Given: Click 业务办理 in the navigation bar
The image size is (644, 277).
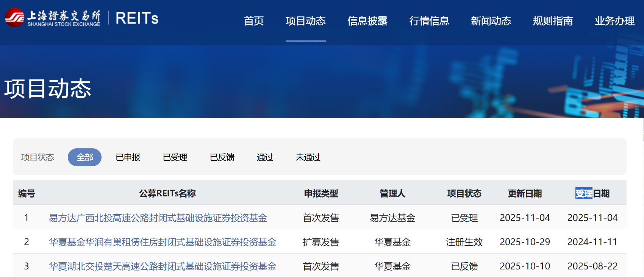Looking at the screenshot, I should 614,21.
